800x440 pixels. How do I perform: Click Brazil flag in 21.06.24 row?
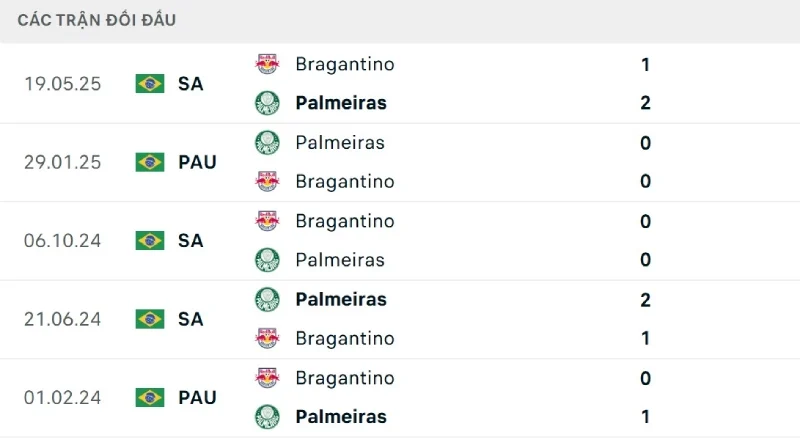tap(150, 319)
